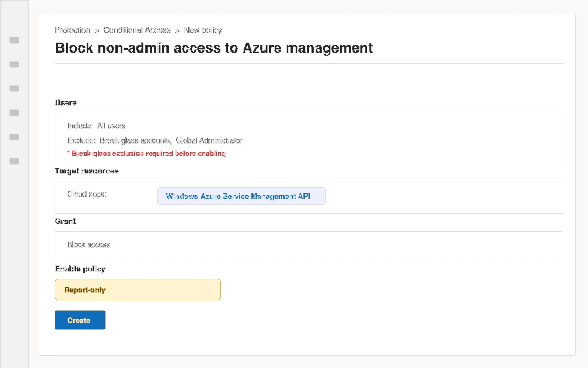
Task: Open the Conditional Access breadcrumb link
Action: point(137,30)
